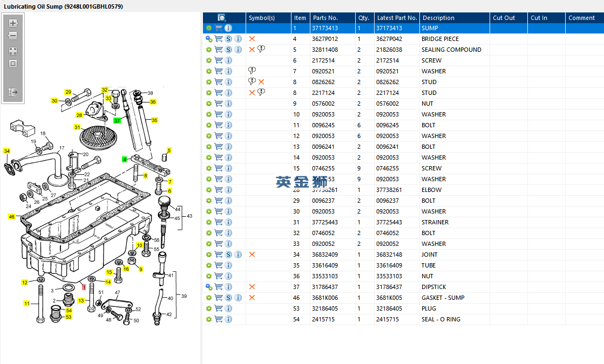This screenshot has height=364, width=604.
Task: Click the Lubricating Oil Sump title text
Action: [64, 6]
